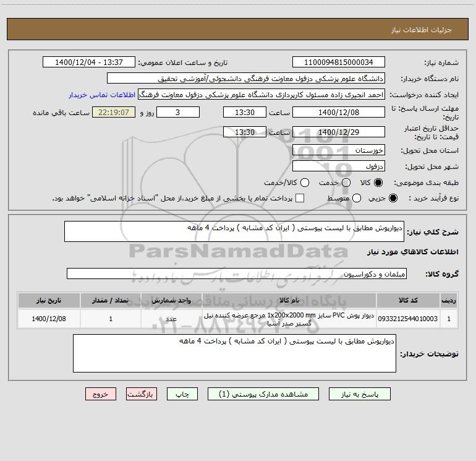This screenshot has height=461, width=476.
Task: Click the response deadline time 13:30 field
Action: pos(245,112)
